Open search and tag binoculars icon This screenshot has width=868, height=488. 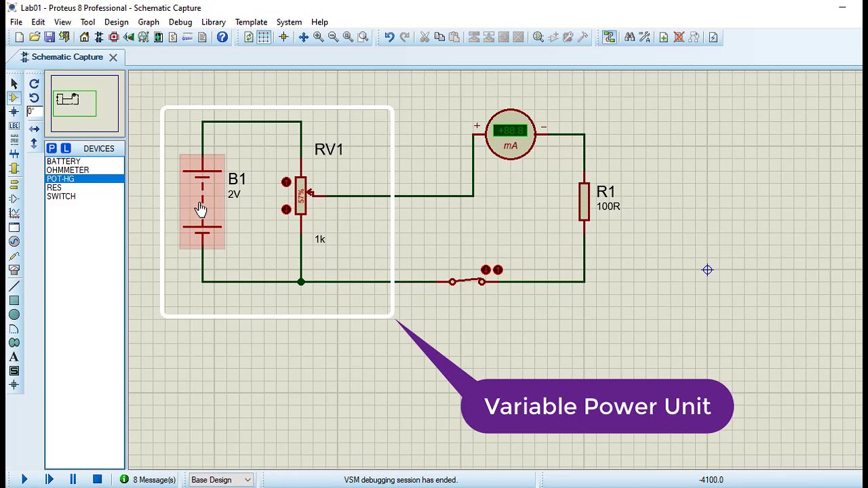pyautogui.click(x=630, y=37)
